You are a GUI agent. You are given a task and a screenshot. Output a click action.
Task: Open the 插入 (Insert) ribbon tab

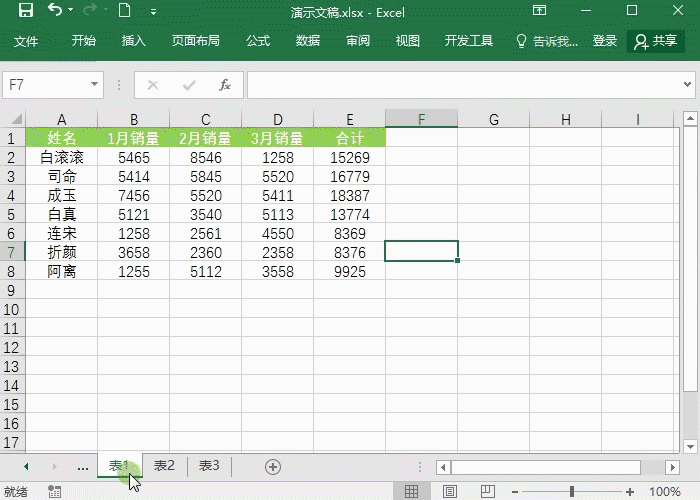[x=133, y=41]
